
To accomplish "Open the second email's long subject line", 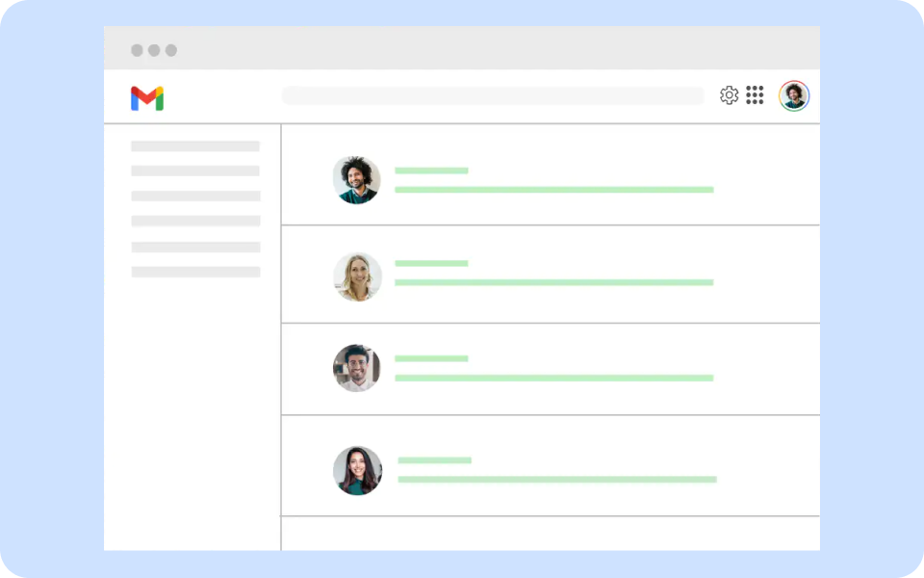I will (x=553, y=282).
